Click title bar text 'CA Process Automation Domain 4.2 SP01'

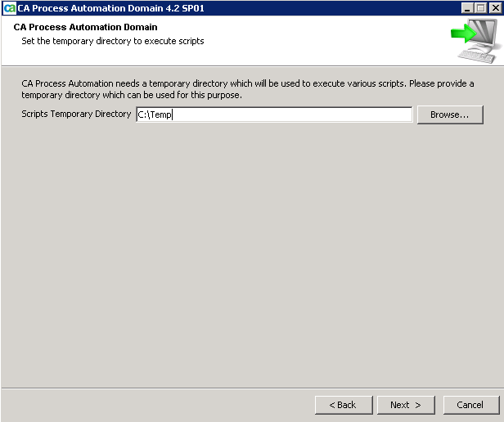click(x=111, y=8)
